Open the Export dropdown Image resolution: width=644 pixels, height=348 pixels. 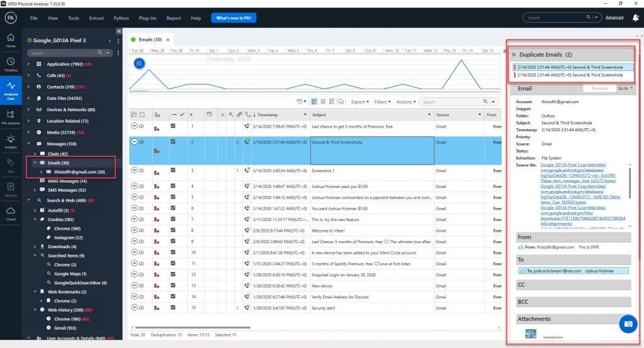tap(360, 102)
